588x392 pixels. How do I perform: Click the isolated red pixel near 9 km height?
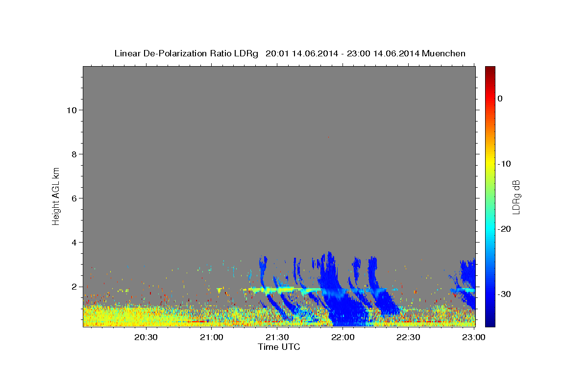[328, 137]
